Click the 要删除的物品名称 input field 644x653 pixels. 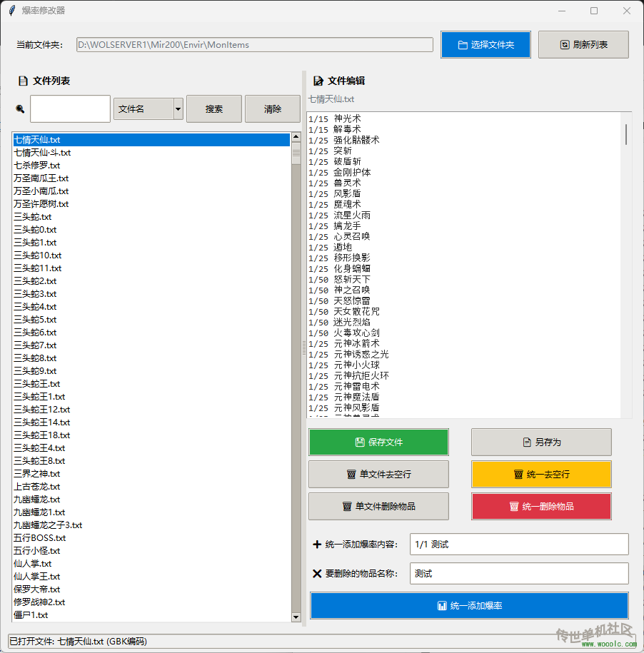point(519,574)
